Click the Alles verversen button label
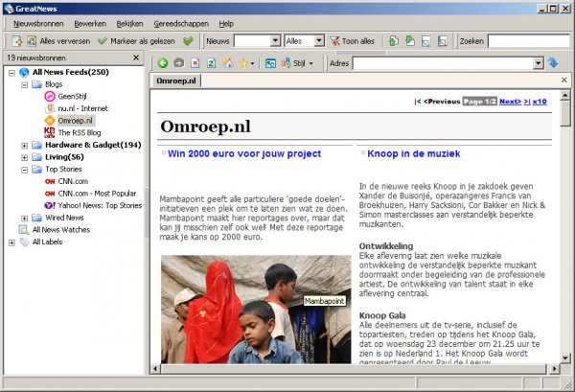The image size is (575, 392). pos(65,41)
